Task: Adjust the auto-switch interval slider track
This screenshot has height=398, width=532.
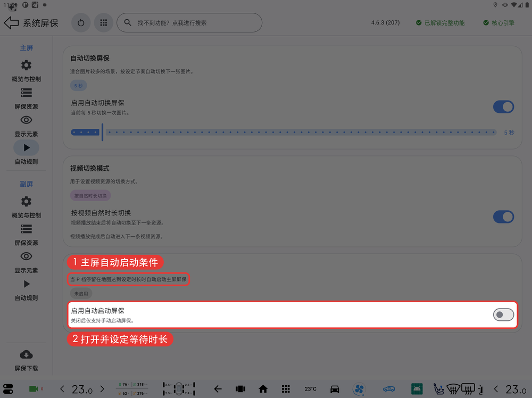Action: 284,132
